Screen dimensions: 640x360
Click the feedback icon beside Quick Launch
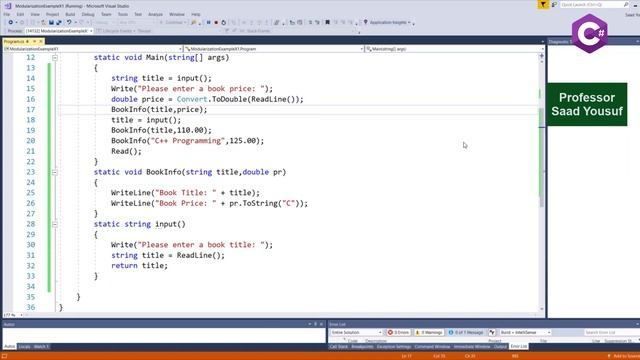click(554, 4)
